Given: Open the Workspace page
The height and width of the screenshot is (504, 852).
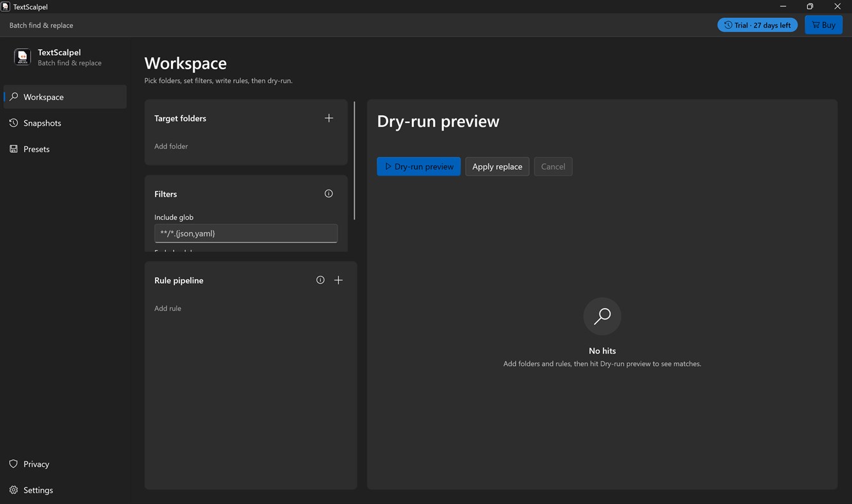Looking at the screenshot, I should [65, 97].
